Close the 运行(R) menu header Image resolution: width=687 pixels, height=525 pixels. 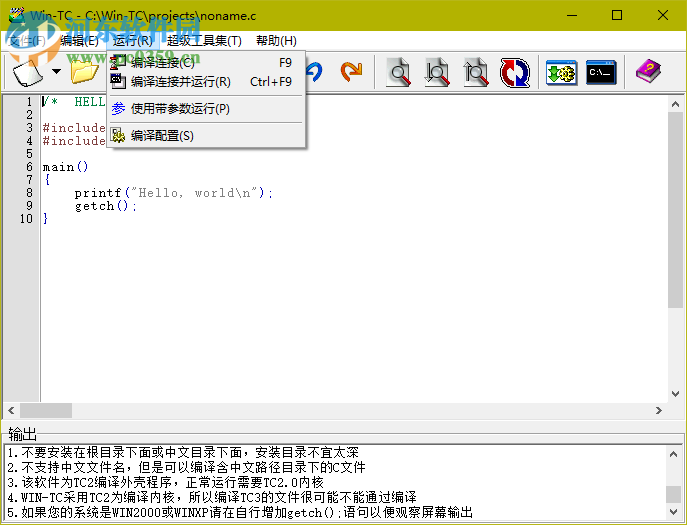[133, 41]
